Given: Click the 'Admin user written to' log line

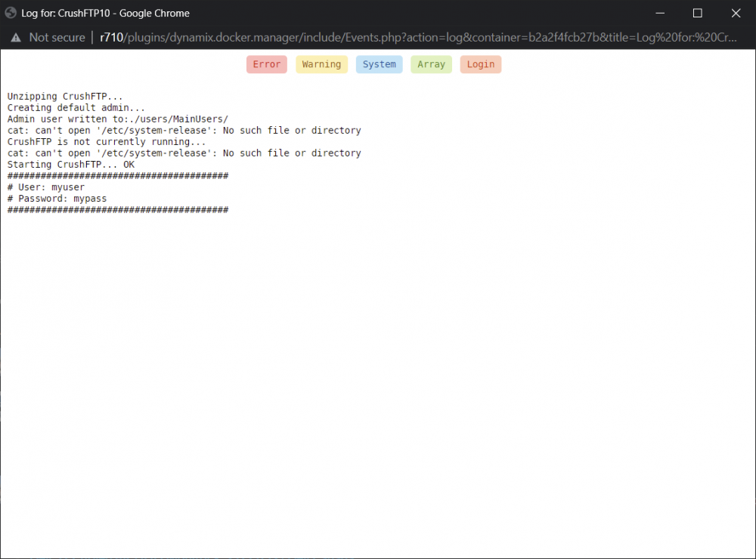Looking at the screenshot, I should click(x=118, y=119).
